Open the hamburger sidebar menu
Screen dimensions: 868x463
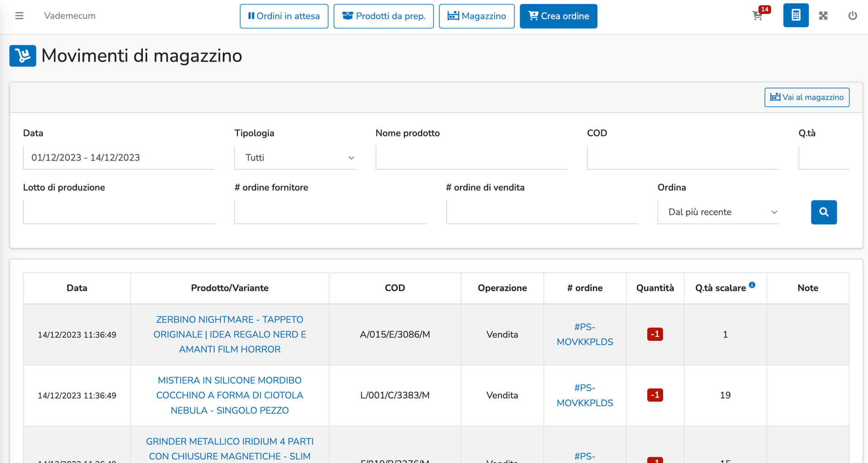point(19,16)
